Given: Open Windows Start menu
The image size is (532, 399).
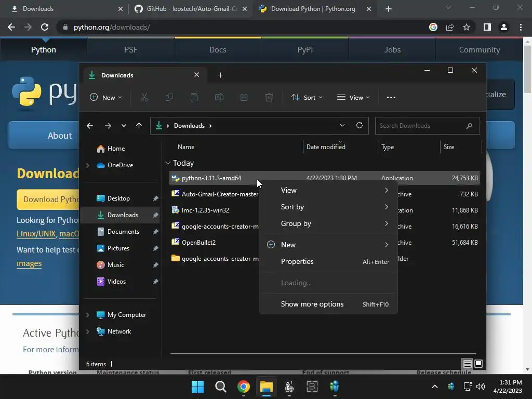Looking at the screenshot, I should point(197,387).
